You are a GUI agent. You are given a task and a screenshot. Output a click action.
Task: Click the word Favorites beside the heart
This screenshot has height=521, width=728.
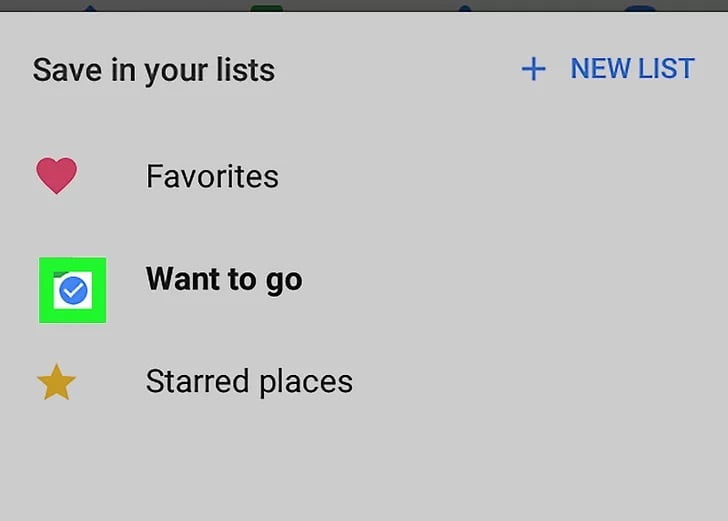[212, 176]
